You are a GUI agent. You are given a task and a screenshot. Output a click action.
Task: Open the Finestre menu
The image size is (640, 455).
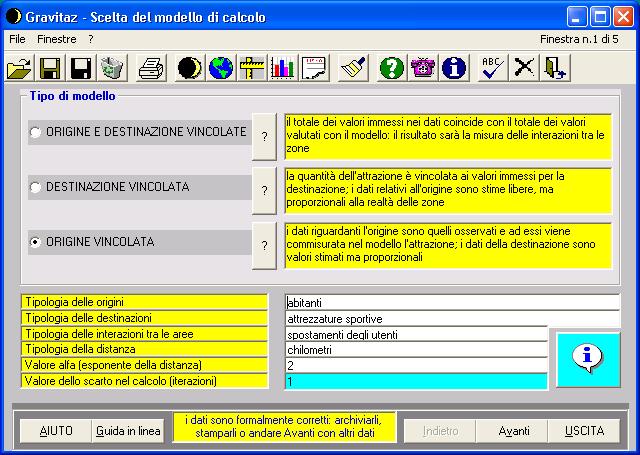point(56,38)
